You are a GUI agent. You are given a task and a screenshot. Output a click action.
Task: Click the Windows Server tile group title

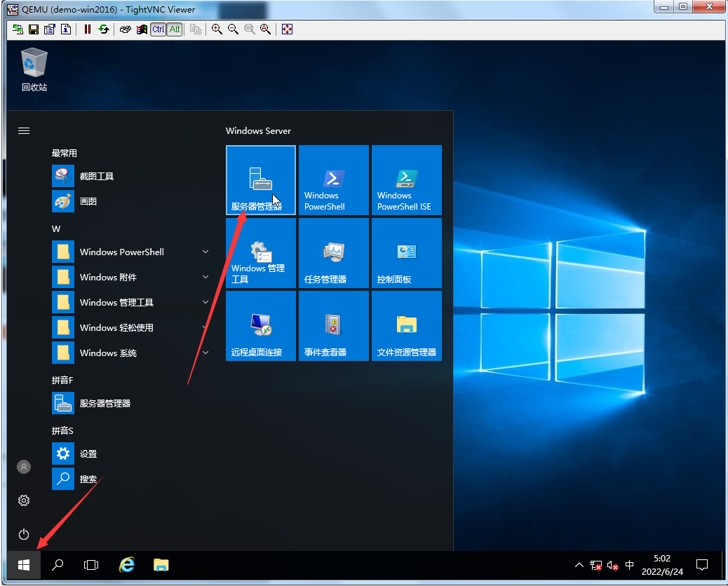258,131
